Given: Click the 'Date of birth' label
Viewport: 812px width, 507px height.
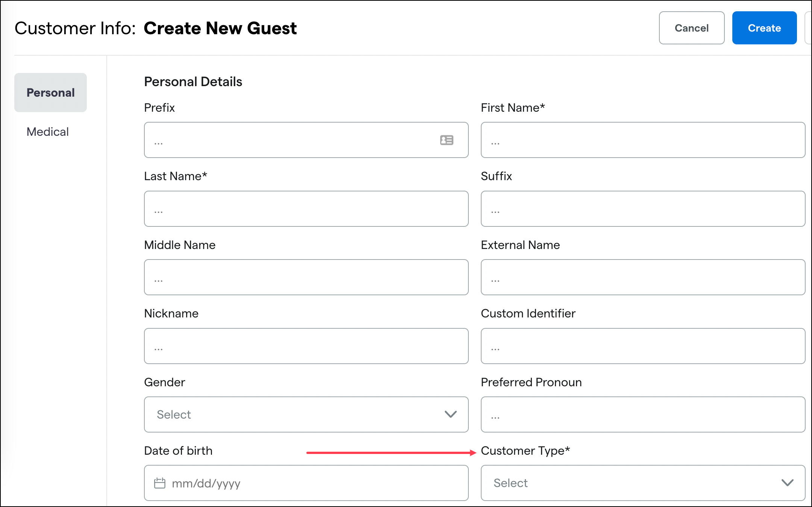Looking at the screenshot, I should [x=178, y=451].
